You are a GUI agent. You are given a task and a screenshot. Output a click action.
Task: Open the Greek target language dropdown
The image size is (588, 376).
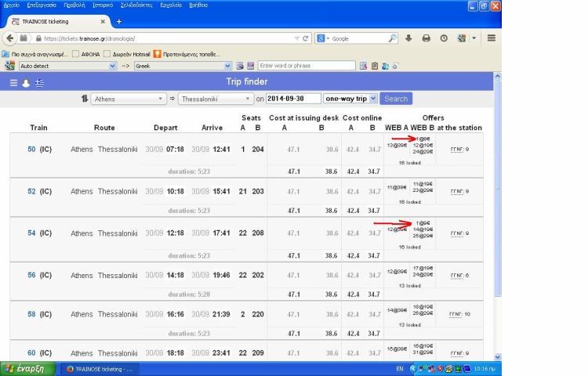point(183,66)
